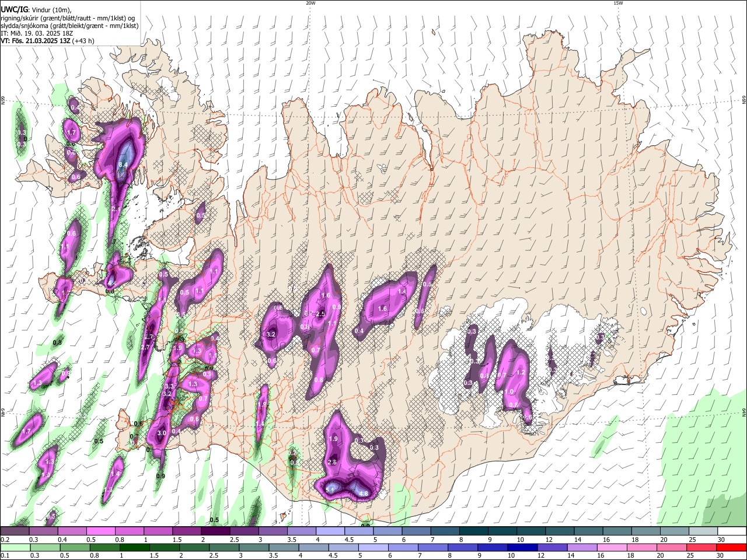Click the '4.8' precipitation value on south coast
The width and height of the screenshot is (747, 560).
coord(364,494)
